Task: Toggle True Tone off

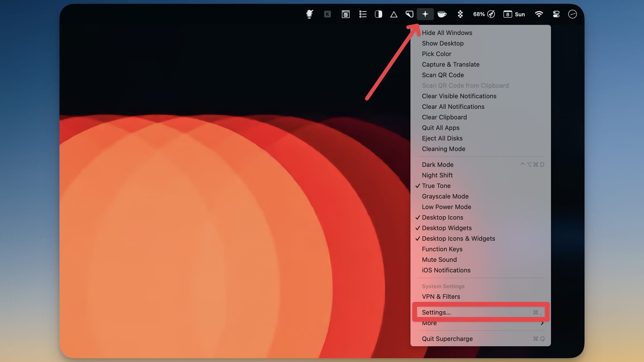Action: (480, 186)
